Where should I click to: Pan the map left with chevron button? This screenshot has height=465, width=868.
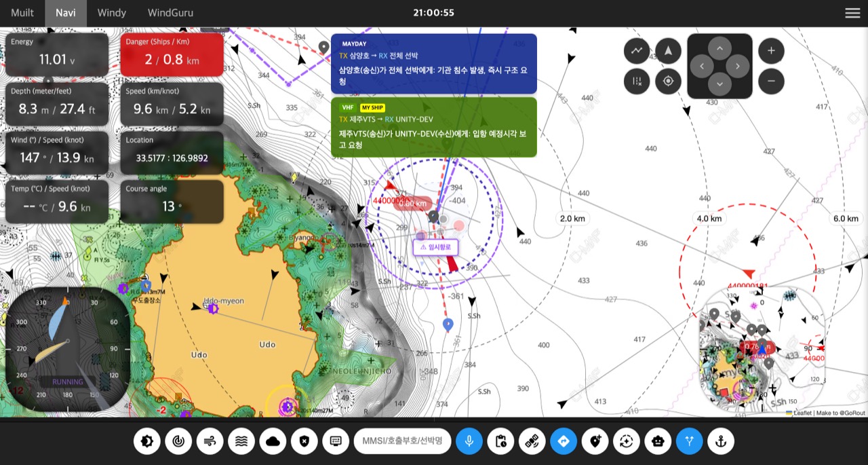tap(702, 66)
